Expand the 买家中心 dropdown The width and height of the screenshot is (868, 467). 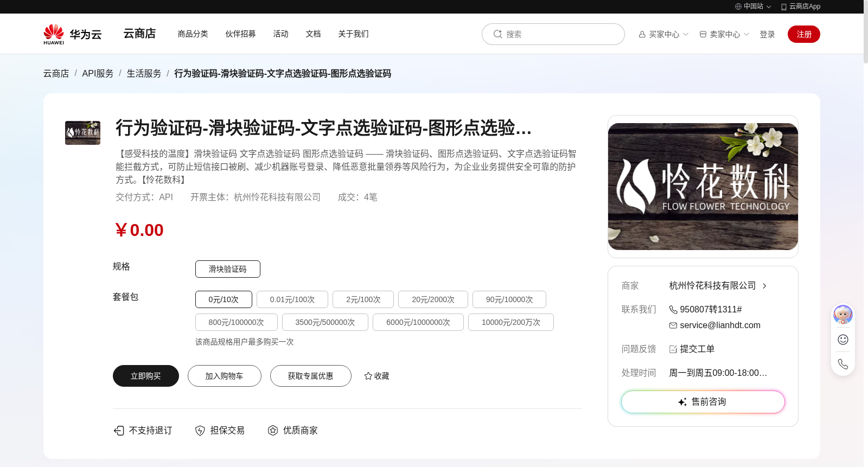tap(663, 34)
